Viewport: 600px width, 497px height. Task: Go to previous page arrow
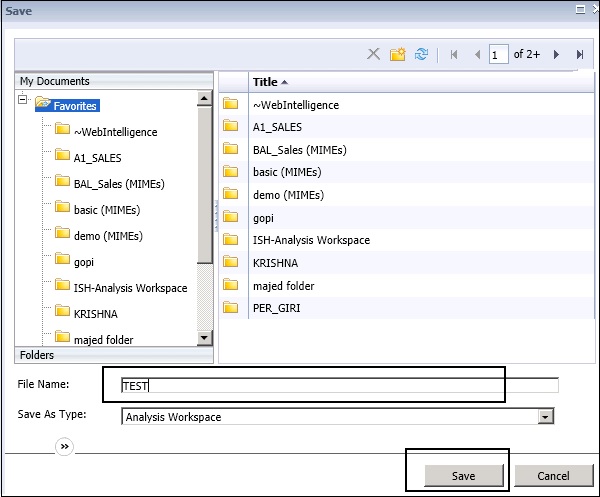pyautogui.click(x=477, y=54)
